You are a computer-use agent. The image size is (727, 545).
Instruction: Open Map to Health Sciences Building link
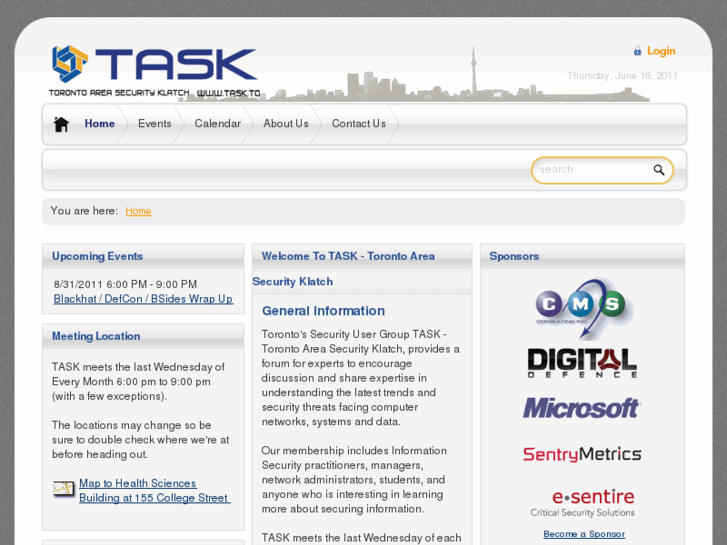[x=154, y=490]
